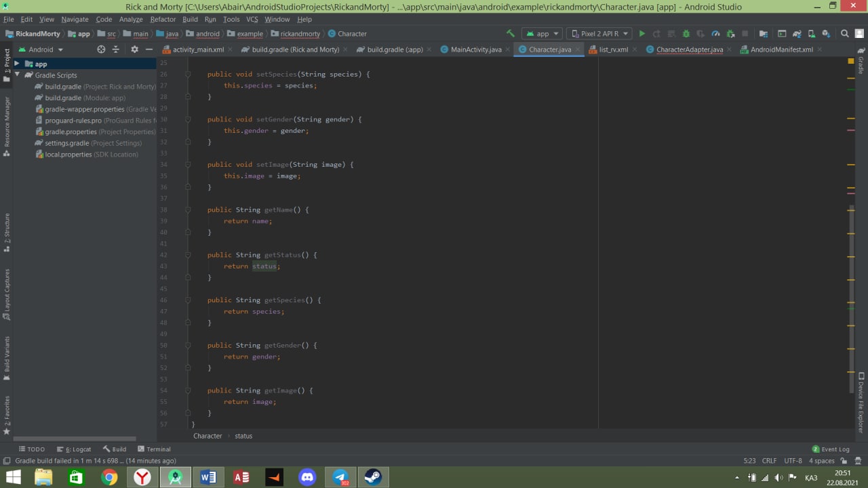
Task: Expand the app module tree node
Action: [x=17, y=64]
